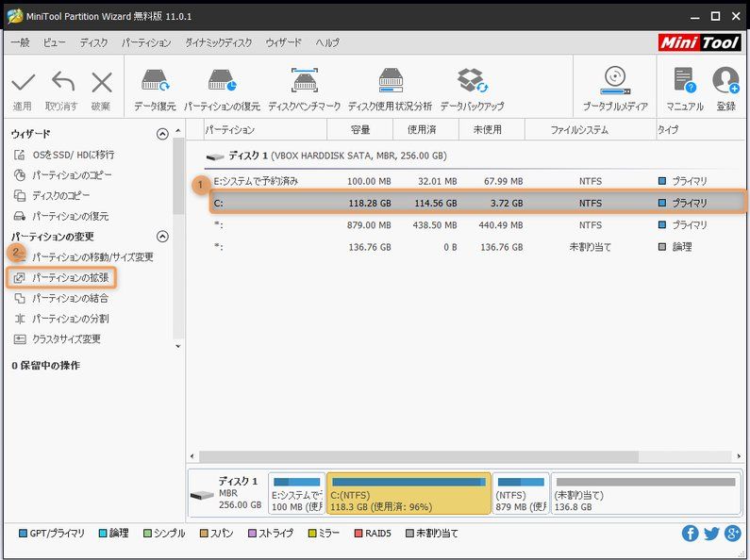The image size is (750, 560).
Task: Start Migrate OS to SSD/HD wizard
Action: click(64, 155)
